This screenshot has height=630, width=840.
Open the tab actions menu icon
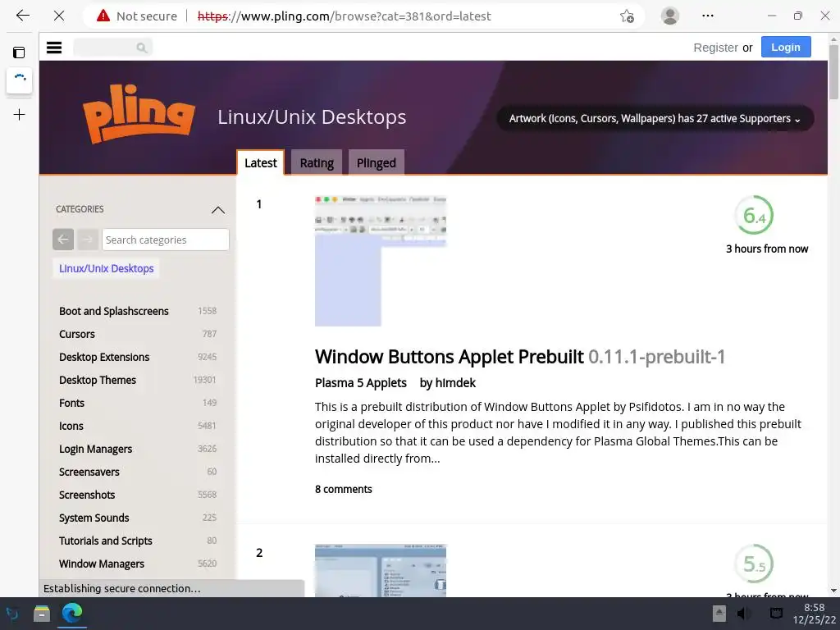(x=19, y=52)
